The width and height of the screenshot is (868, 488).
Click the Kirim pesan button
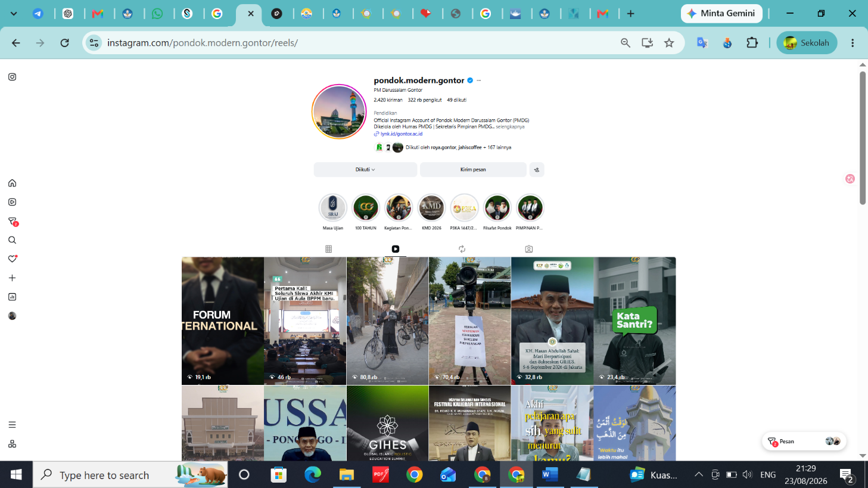(x=473, y=170)
